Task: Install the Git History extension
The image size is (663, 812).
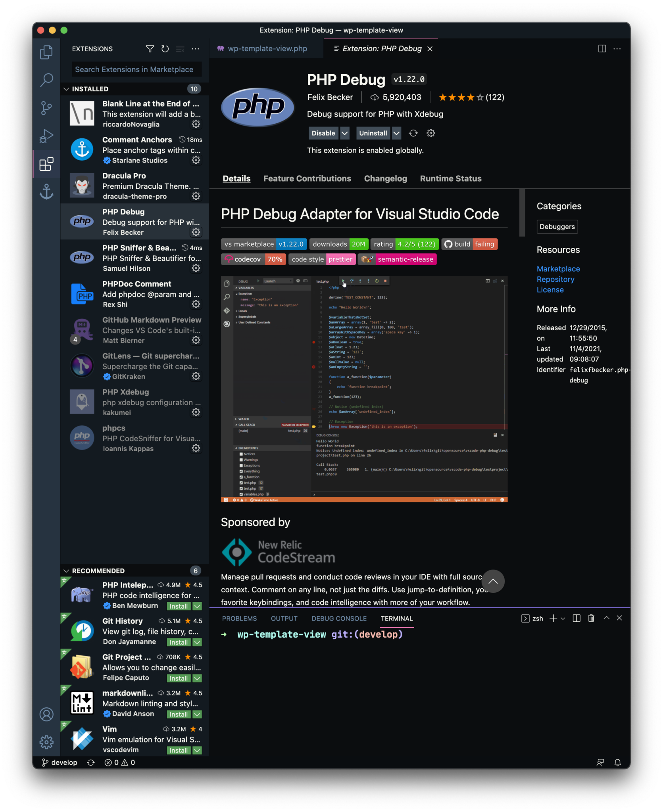Action: pos(178,642)
